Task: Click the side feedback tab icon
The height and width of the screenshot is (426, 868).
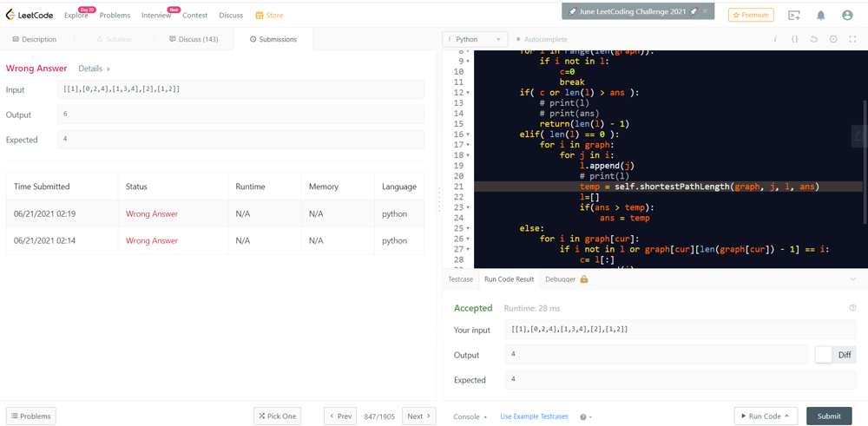Action: tap(859, 136)
